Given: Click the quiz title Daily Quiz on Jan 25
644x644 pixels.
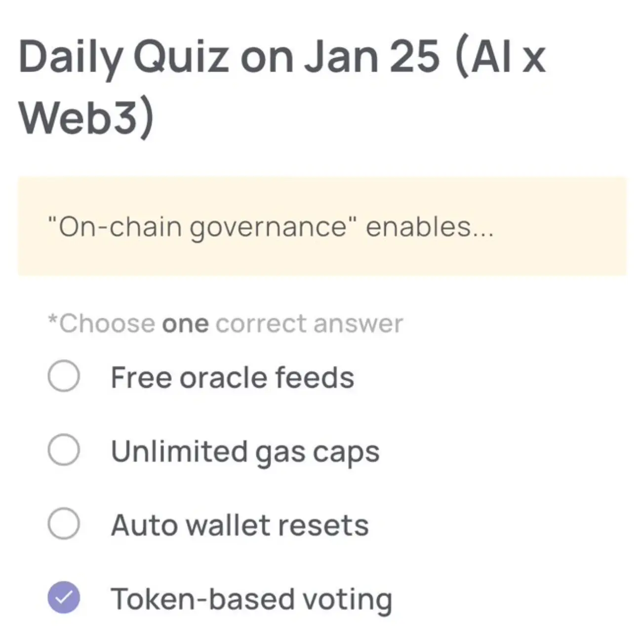Looking at the screenshot, I should pos(282,84).
